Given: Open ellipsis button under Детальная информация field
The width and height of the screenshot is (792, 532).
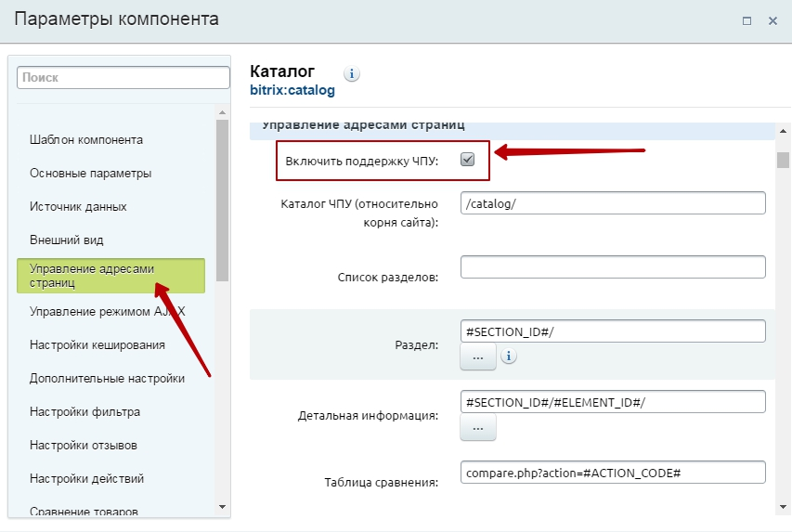Looking at the screenshot, I should [478, 427].
